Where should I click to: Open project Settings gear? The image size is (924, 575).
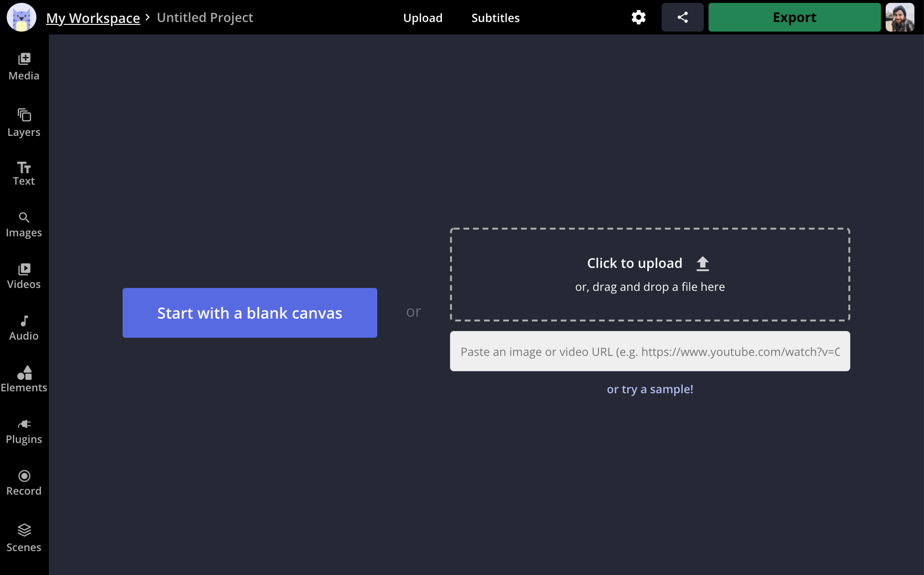pyautogui.click(x=638, y=18)
